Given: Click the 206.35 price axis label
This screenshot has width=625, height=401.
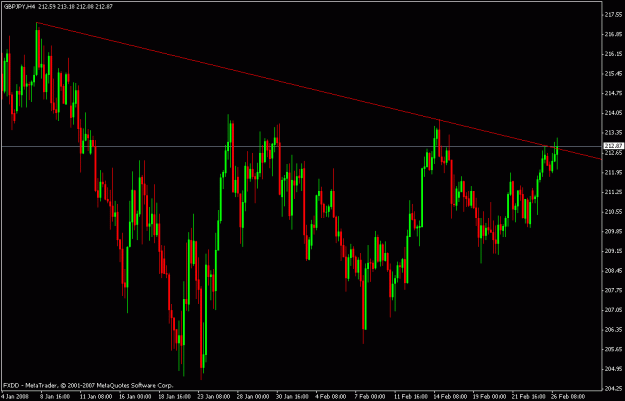Looking at the screenshot, I should (x=614, y=330).
